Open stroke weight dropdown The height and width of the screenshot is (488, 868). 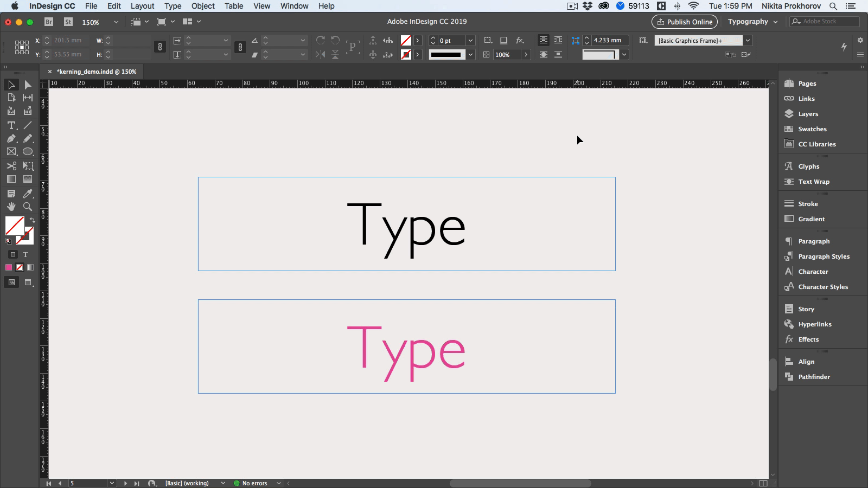(470, 41)
